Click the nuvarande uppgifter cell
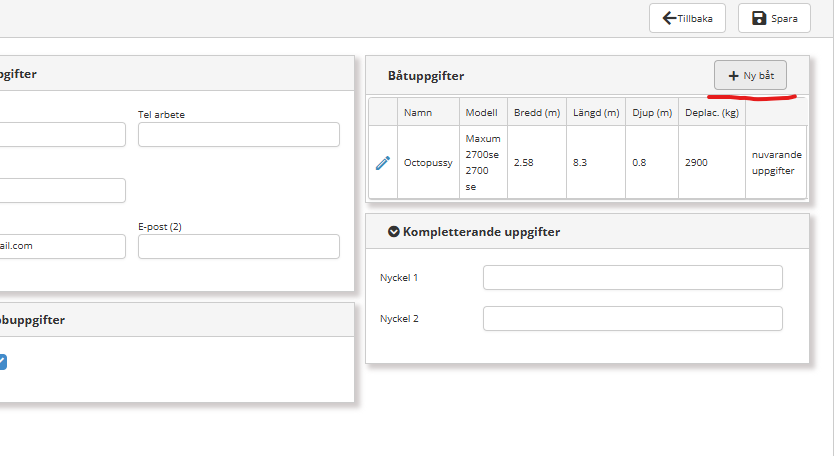This screenshot has width=838, height=456. 775,162
